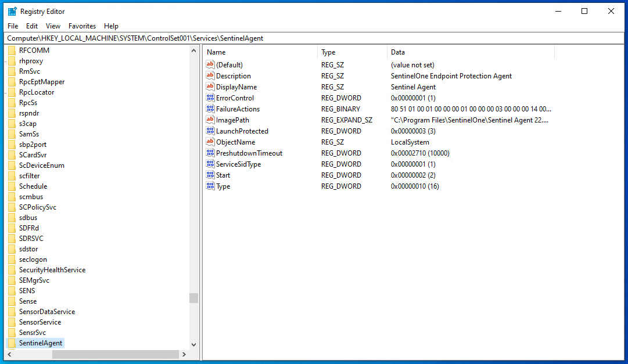This screenshot has width=628, height=364.
Task: Select the scmbus key
Action: pos(31,197)
